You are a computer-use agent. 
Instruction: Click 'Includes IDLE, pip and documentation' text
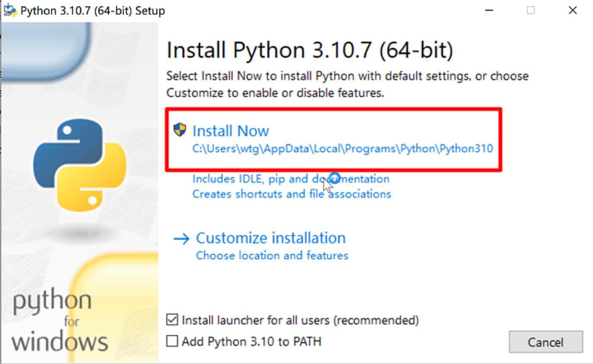click(x=291, y=179)
